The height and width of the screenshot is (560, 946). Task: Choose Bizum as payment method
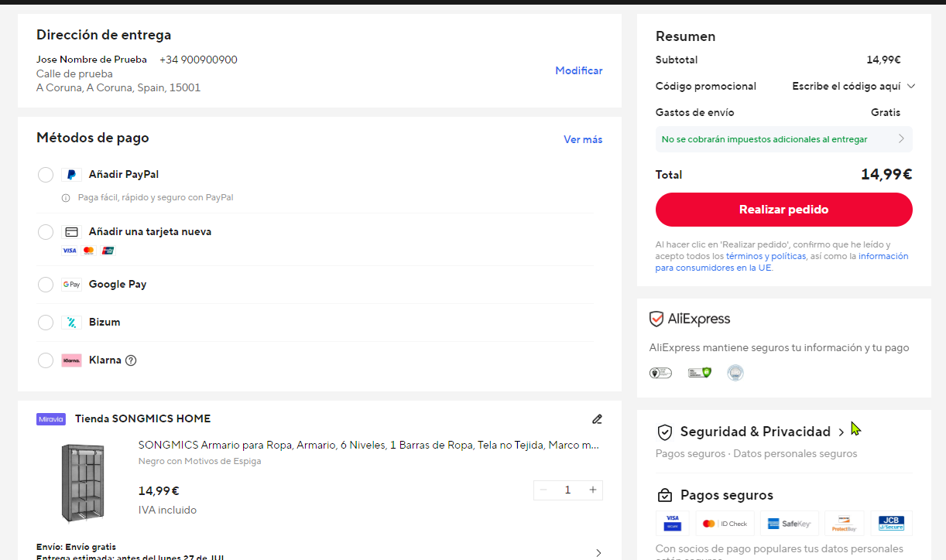pos(46,323)
